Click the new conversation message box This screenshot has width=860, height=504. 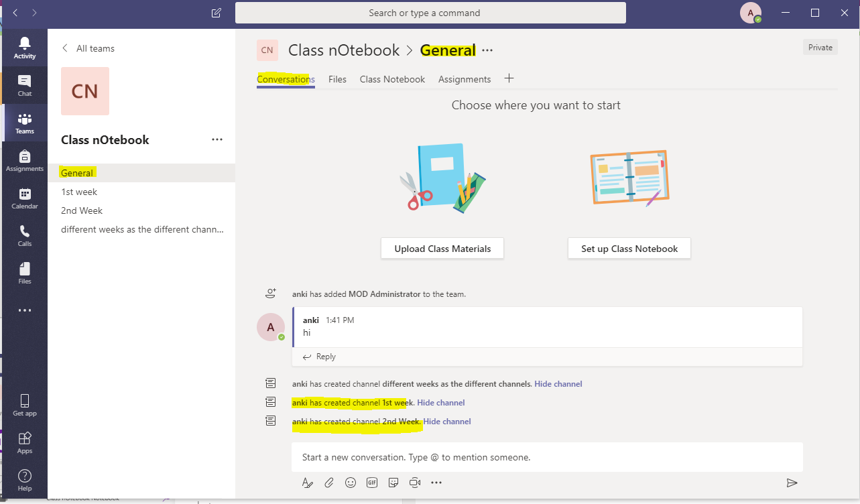[547, 458]
